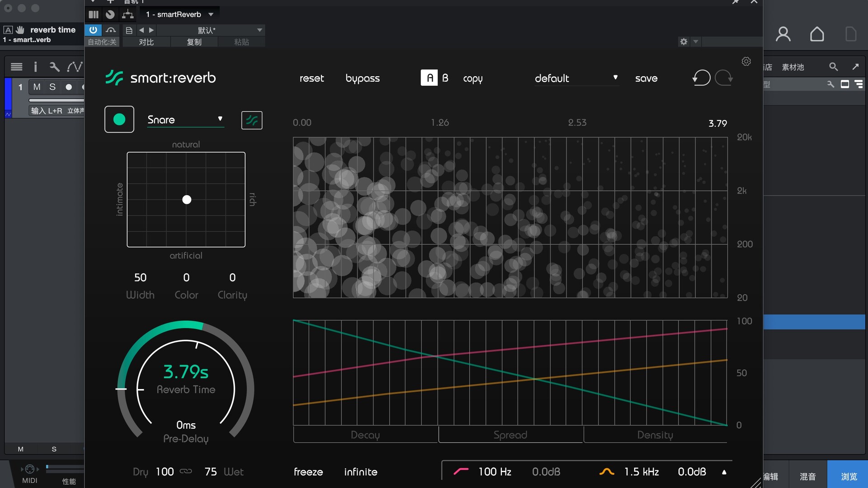Screen dimensions: 868x488
Task: Toggle the plugin power button
Action: tap(93, 30)
